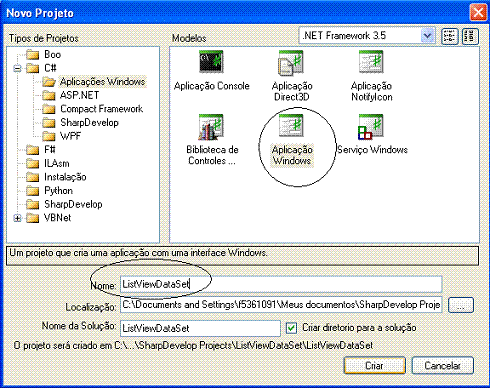Click the C# folder icon
This screenshot has width=490, height=388.
[x=32, y=68]
